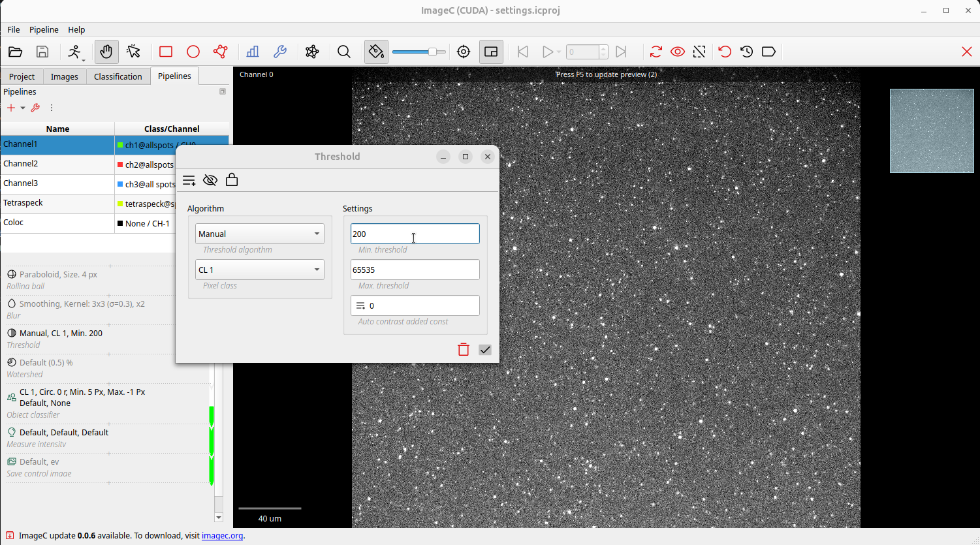
Task: Adjust the toolbar opacity slider handle
Action: pos(432,52)
